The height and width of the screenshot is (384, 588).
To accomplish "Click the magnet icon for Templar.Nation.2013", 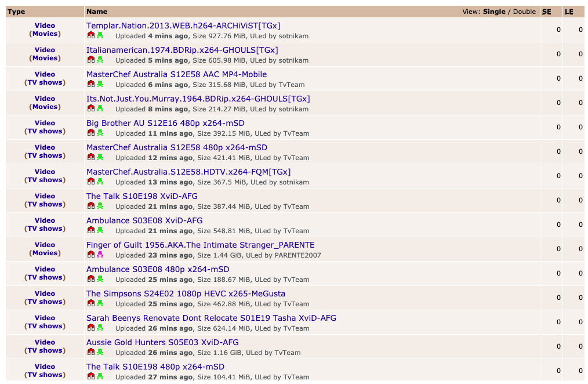I will tap(90, 35).
